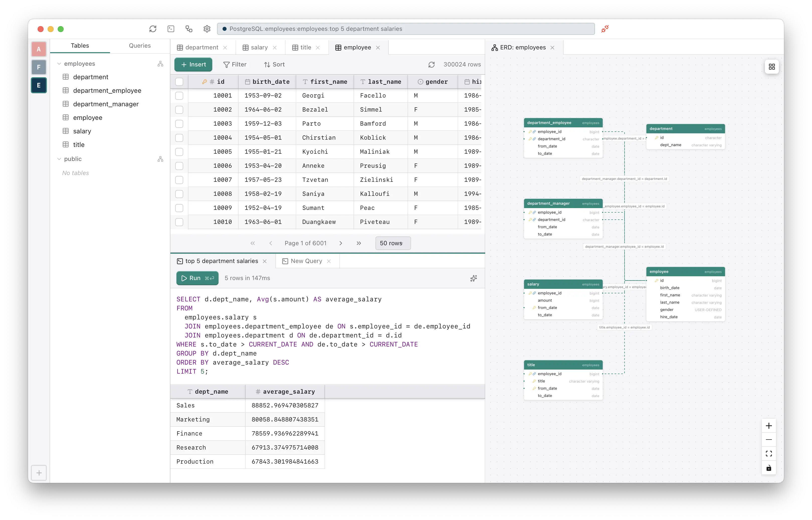812x520 pixels.
Task: Select the checkbox for row 10005
Action: click(x=179, y=152)
